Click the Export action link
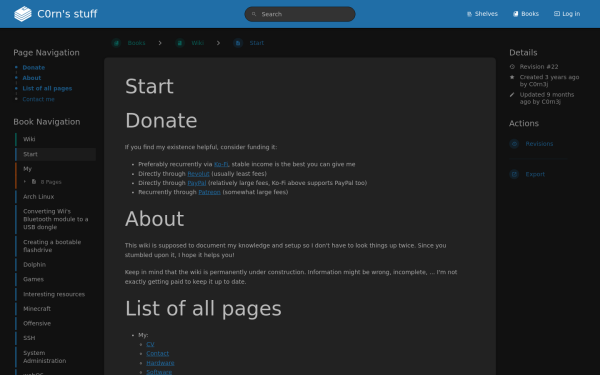Image resolution: width=600 pixels, height=375 pixels. coord(535,174)
